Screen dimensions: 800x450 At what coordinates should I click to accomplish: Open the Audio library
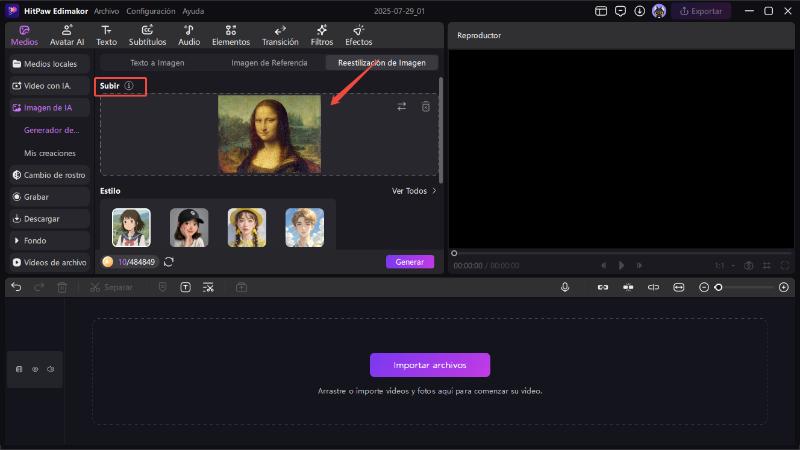tap(189, 35)
